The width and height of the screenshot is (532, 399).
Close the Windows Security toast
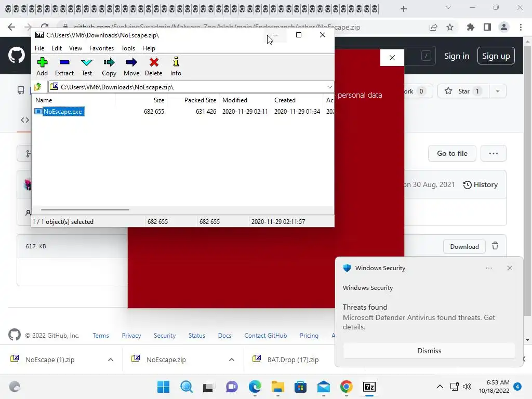pos(510,268)
